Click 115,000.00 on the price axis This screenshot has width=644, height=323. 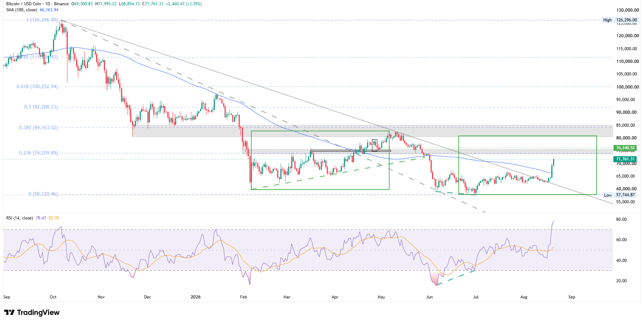626,49
